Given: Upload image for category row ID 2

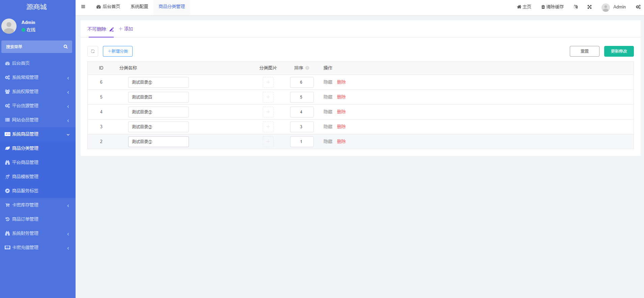Looking at the screenshot, I should tap(268, 142).
